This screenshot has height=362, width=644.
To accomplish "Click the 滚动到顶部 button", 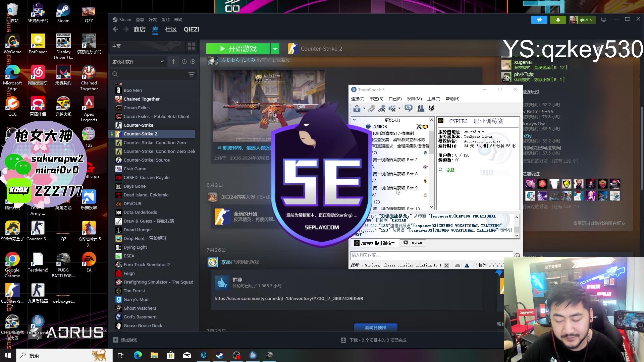I will [376, 327].
